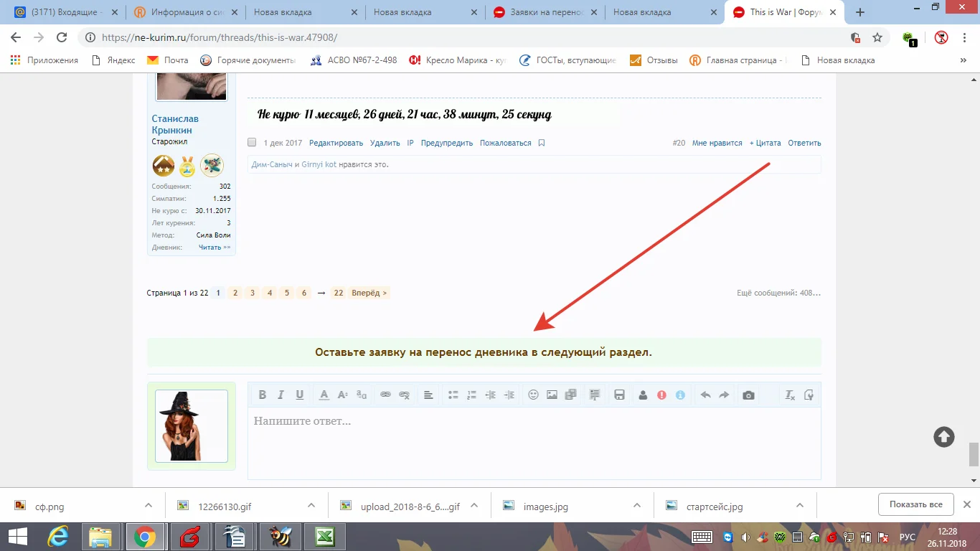Redo the edit in the editor
Image resolution: width=980 pixels, height=551 pixels.
pos(724,395)
